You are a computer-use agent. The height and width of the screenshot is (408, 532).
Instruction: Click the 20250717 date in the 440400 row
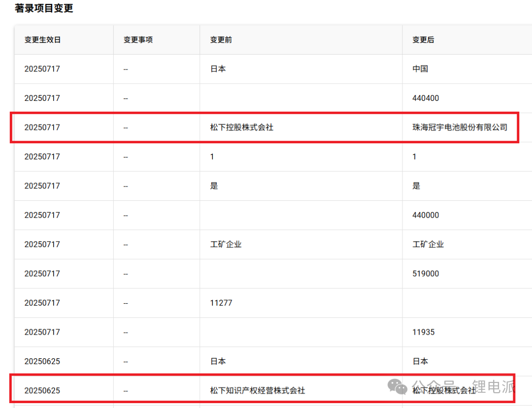click(42, 98)
